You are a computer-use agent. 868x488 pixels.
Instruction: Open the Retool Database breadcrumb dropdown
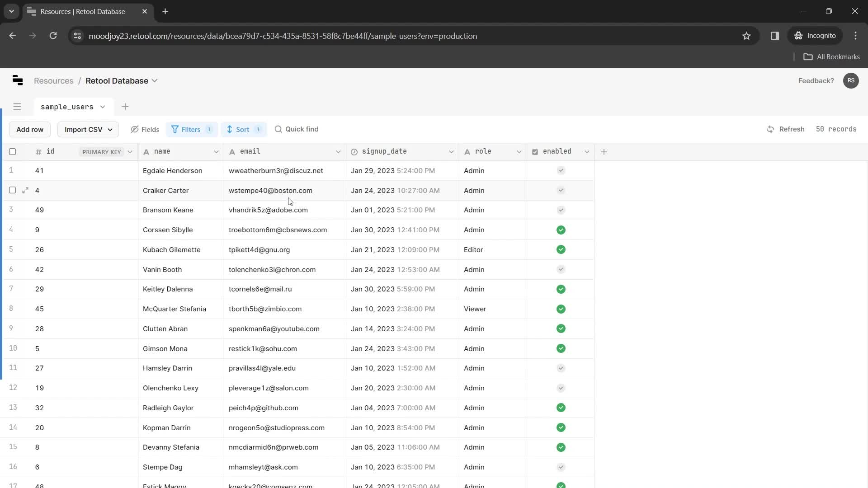pos(155,80)
